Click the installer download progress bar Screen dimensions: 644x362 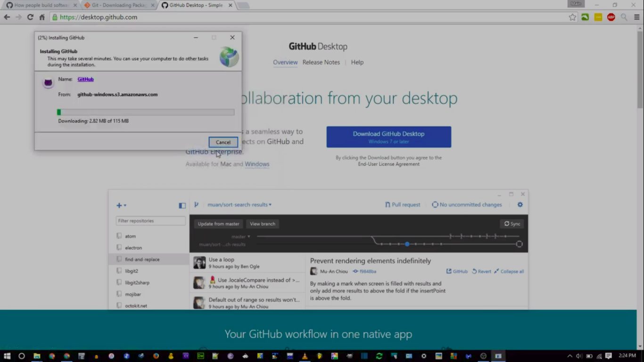pyautogui.click(x=146, y=112)
